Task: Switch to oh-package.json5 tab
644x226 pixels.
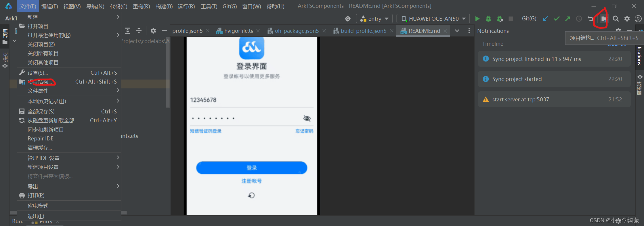Action: (297, 31)
